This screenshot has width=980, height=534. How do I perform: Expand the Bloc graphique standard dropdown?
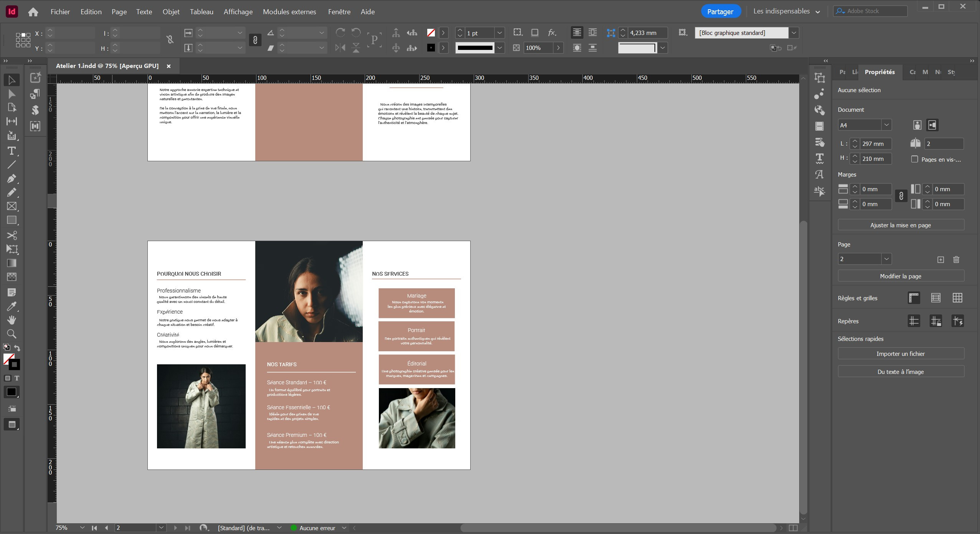tap(794, 33)
